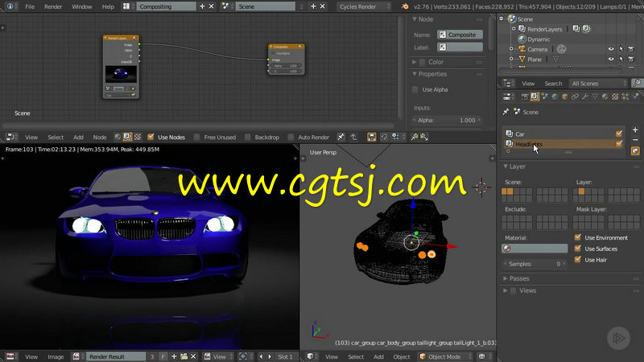
Task: Enable Free Unused checkbox
Action: coord(197,137)
